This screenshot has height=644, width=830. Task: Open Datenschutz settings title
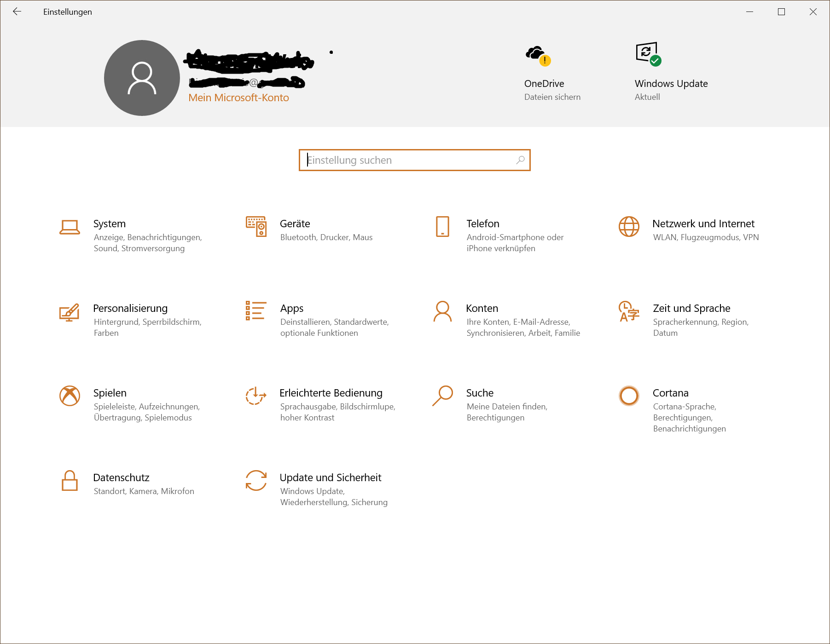click(x=121, y=477)
